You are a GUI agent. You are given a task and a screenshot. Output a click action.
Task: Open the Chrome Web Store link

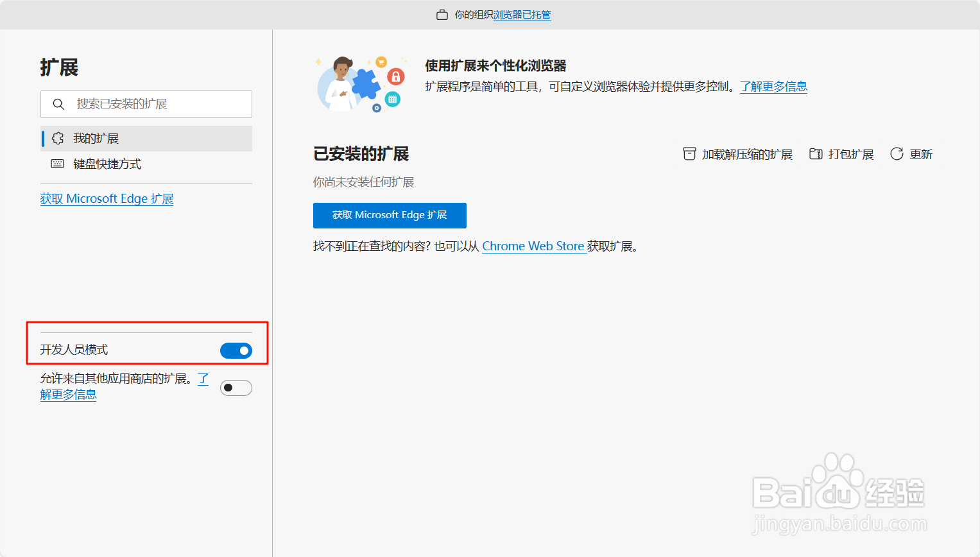(x=534, y=246)
